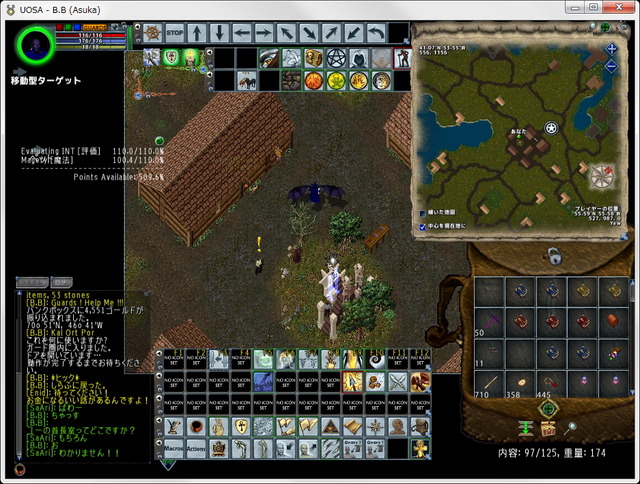Click the red health bar
Viewport: 640px width, 484px height.
click(x=91, y=36)
